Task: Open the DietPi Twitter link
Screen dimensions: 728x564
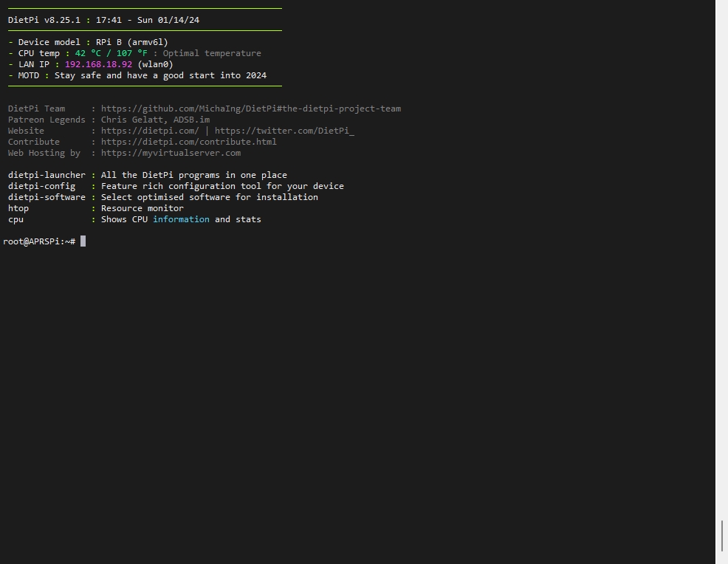Action: tap(284, 131)
